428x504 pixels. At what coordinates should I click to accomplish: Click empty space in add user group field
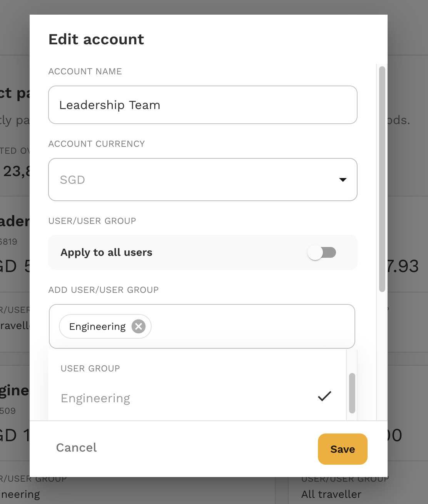click(252, 326)
